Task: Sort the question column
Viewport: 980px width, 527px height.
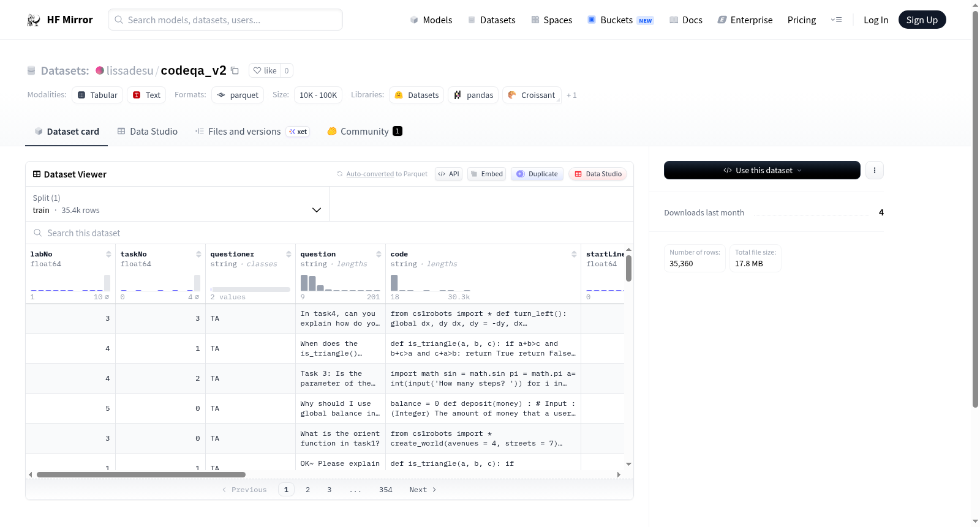Action: coord(379,254)
